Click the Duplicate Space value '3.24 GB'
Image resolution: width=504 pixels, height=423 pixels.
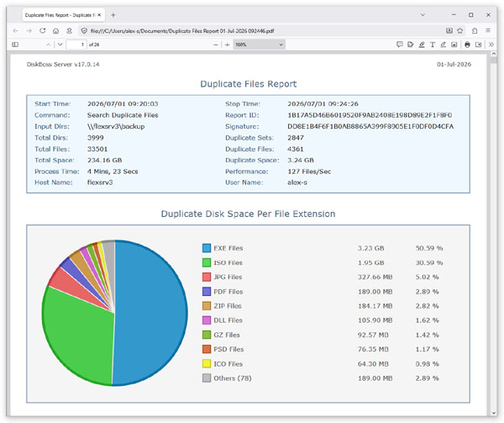tap(301, 160)
